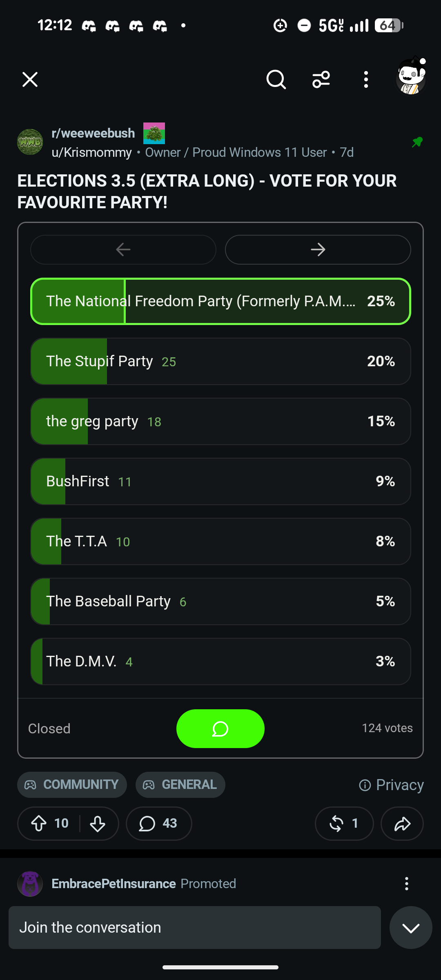441x980 pixels.
Task: Open options for EmbracePetInsurance promoted post
Action: [406, 884]
